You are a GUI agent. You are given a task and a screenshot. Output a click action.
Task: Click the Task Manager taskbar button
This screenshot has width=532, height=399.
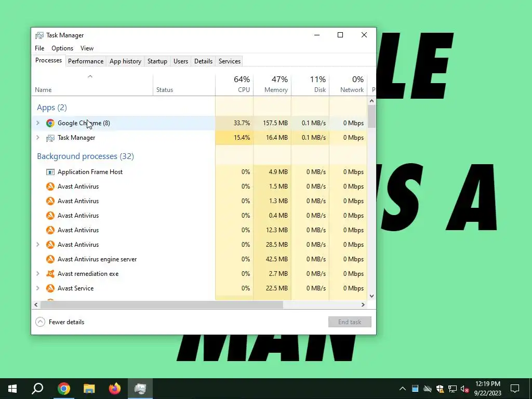click(140, 389)
